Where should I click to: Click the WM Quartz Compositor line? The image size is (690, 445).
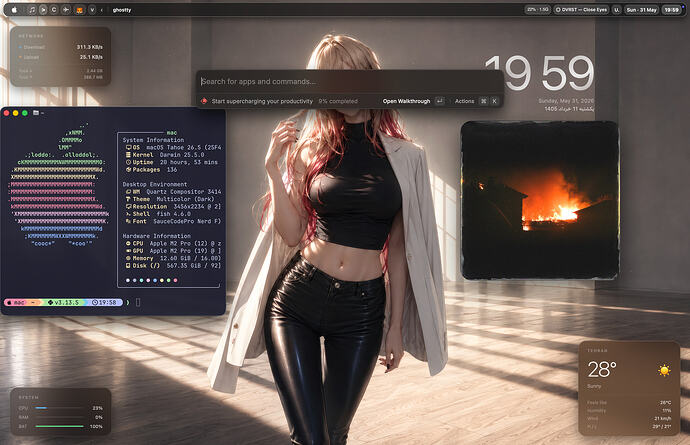[173, 192]
